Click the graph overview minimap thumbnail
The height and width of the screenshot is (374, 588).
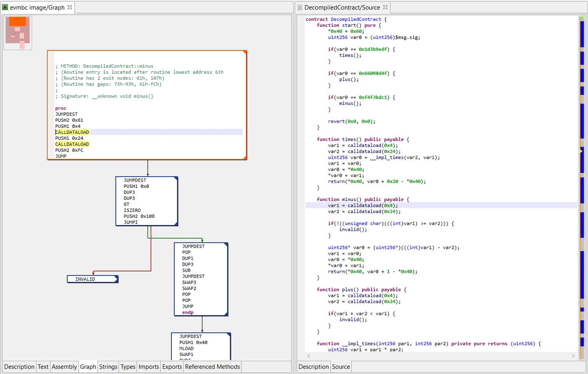18,32
